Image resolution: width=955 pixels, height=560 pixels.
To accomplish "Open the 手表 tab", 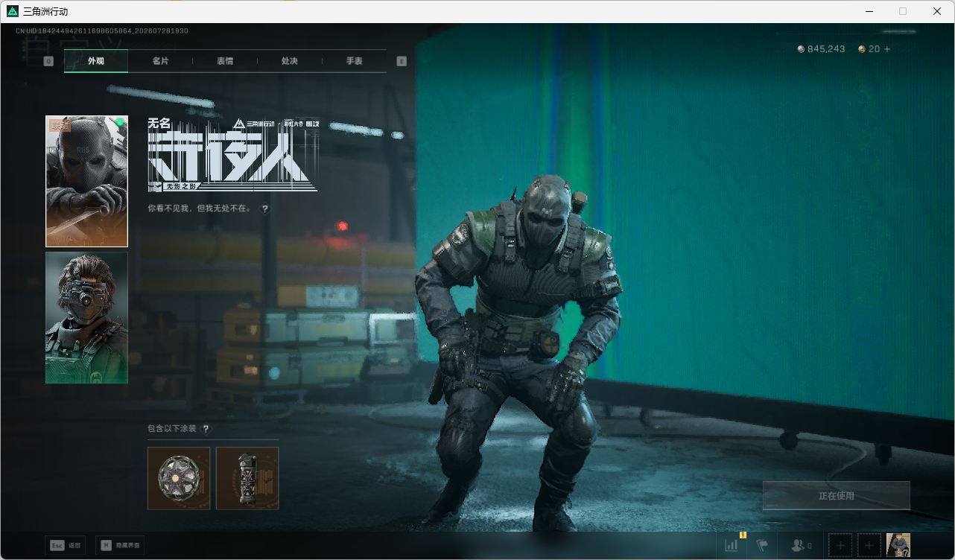I will pos(355,61).
